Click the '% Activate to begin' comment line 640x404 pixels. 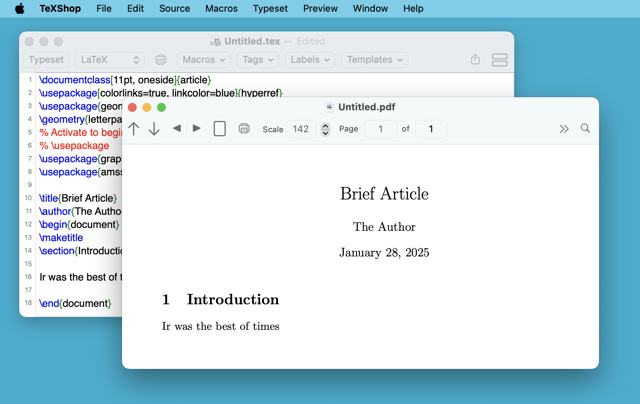pyautogui.click(x=80, y=132)
